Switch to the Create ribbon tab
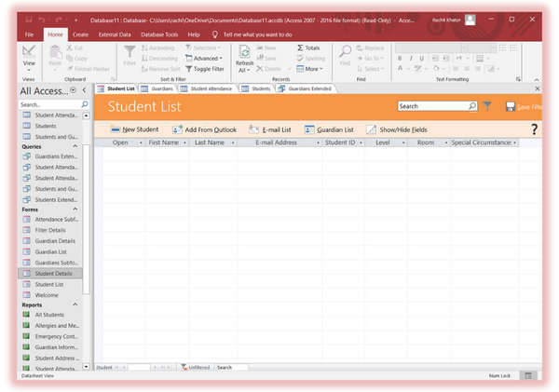Image resolution: width=559 pixels, height=392 pixels. 80,34
